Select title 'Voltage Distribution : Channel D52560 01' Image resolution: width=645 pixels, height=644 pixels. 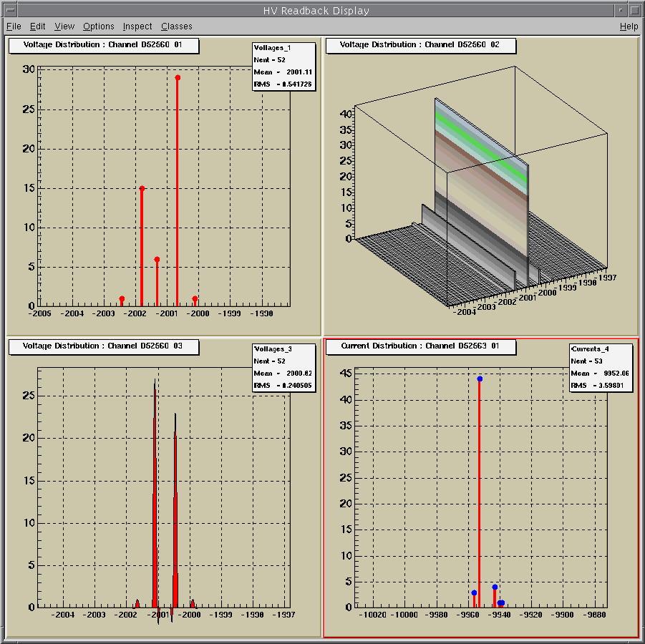[103, 45]
